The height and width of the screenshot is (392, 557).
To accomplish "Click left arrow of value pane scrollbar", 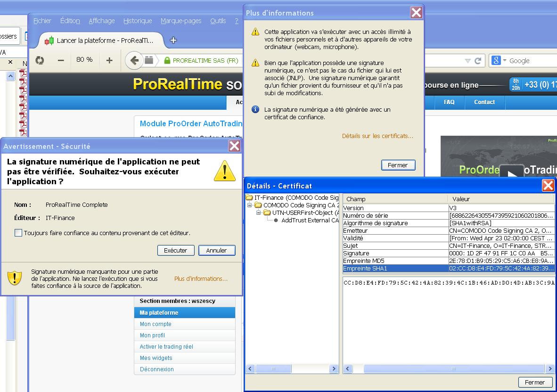I will tap(348, 369).
